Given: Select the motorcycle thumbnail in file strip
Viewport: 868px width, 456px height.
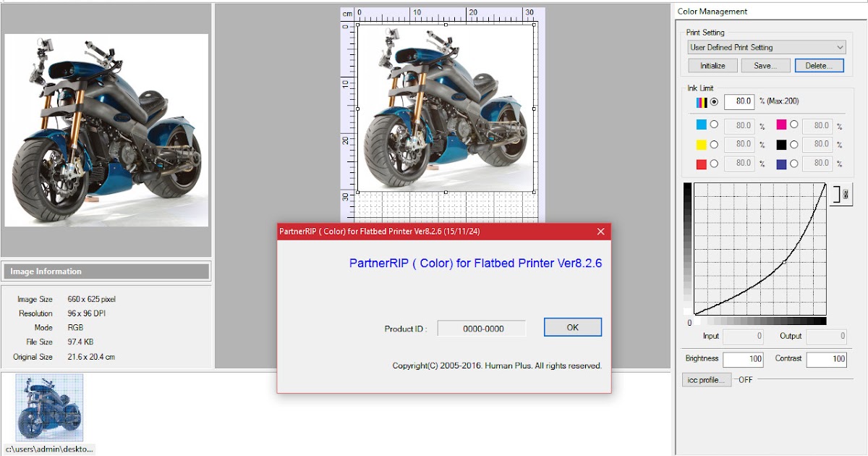Looking at the screenshot, I should point(49,408).
